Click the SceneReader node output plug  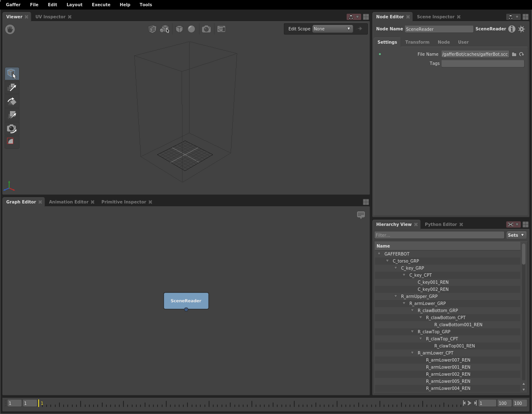click(x=186, y=310)
